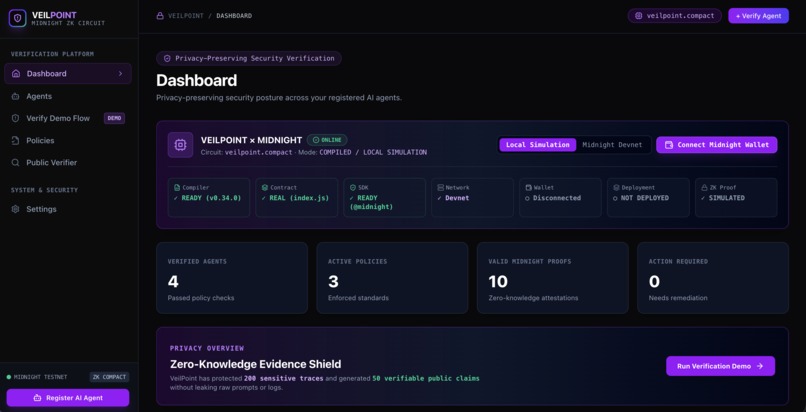Click the VeilPoint shield logo icon
This screenshot has height=412, width=806.
coord(17,18)
